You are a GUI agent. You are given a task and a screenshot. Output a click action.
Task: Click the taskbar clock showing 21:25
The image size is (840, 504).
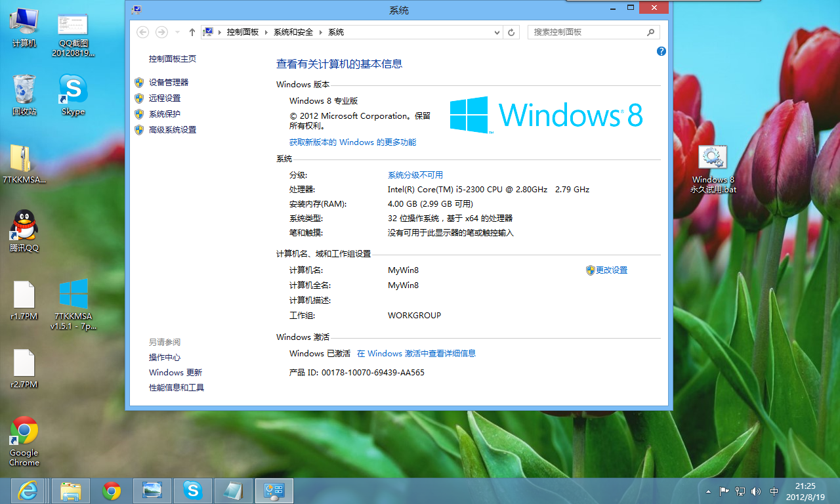805,491
